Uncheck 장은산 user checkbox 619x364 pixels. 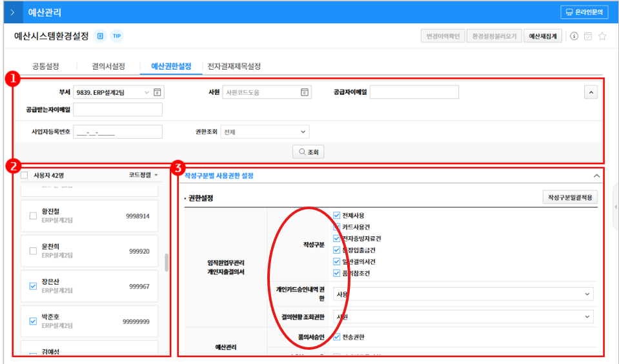point(33,286)
